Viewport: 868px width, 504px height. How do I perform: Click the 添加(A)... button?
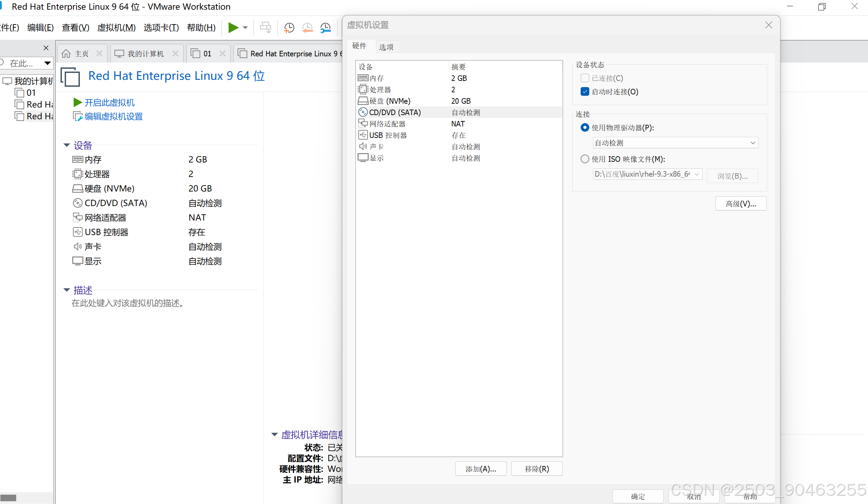481,469
